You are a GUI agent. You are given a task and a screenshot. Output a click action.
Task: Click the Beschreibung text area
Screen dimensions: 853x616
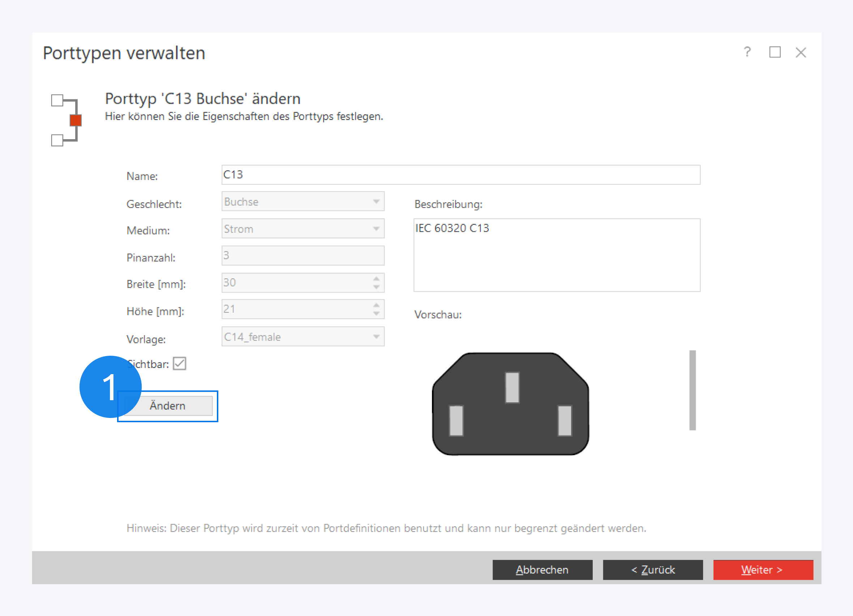[557, 255]
